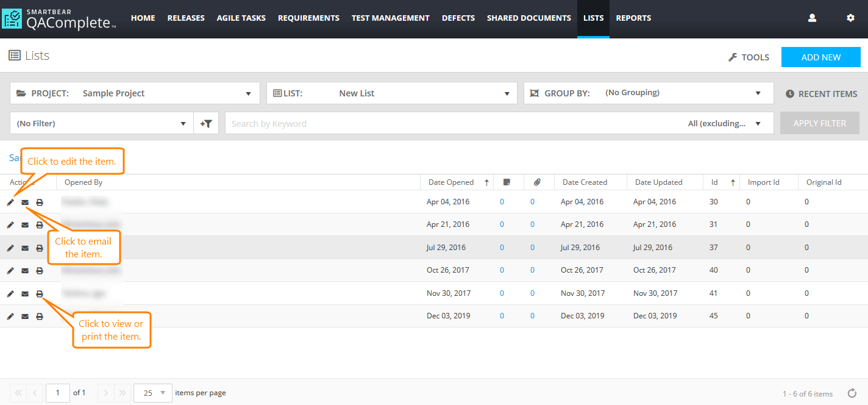
Task: Click the edit pencil for the Oct 26, 2017 item
Action: tap(10, 271)
